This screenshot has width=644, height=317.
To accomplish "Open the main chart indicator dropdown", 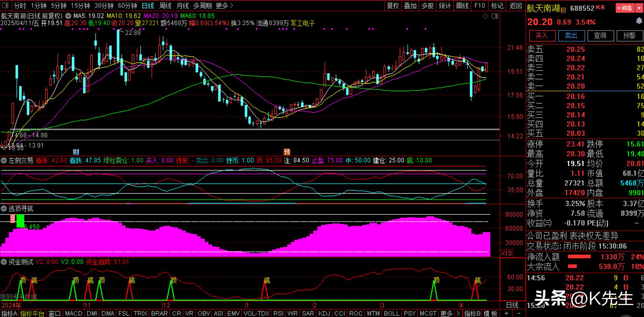I will (68, 16).
